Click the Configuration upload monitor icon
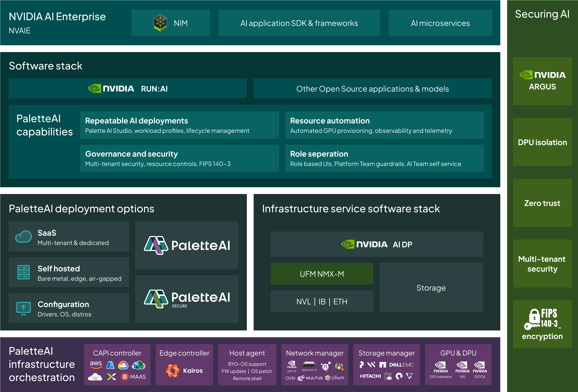 [x=24, y=308]
